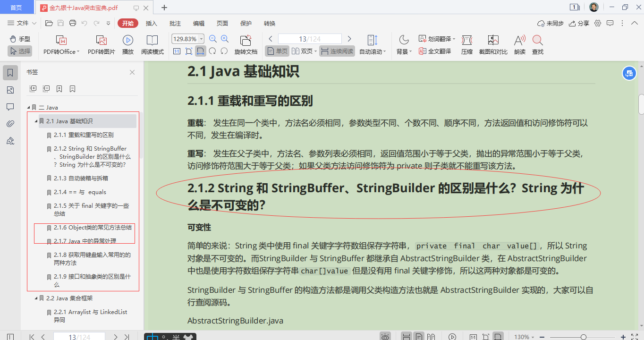Switch to 编辑 ribbon tab
This screenshot has height=340, width=644.
click(199, 23)
